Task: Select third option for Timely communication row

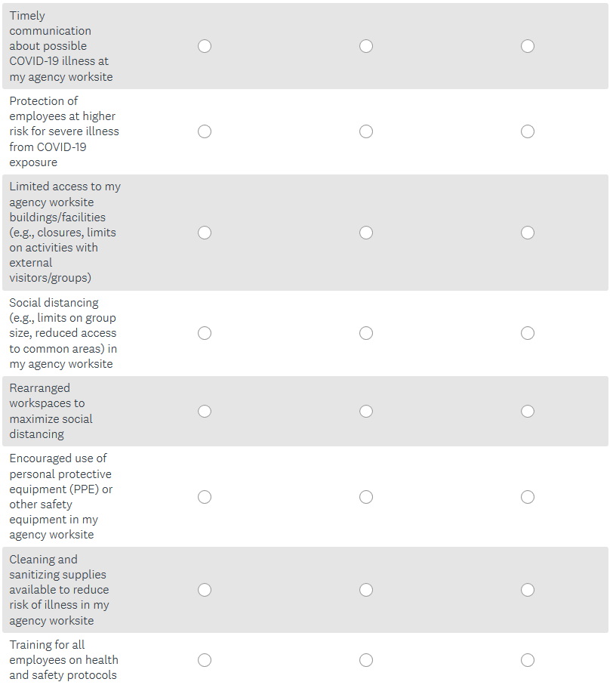Action: point(528,46)
